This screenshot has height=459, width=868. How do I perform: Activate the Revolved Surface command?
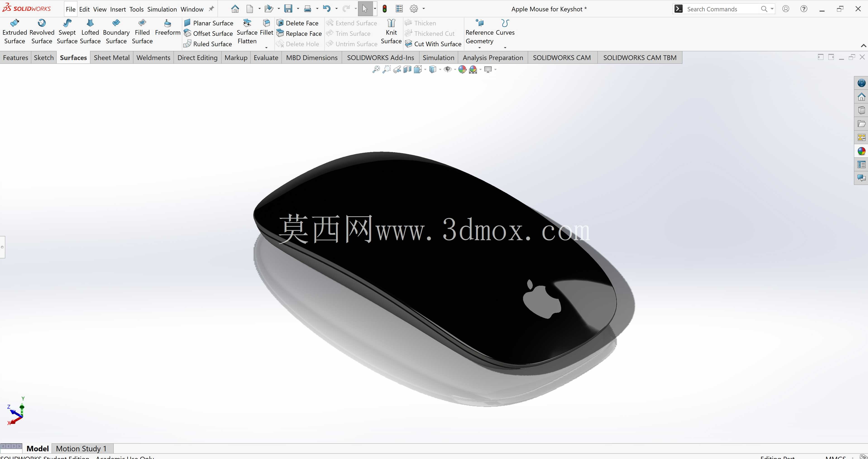(42, 32)
